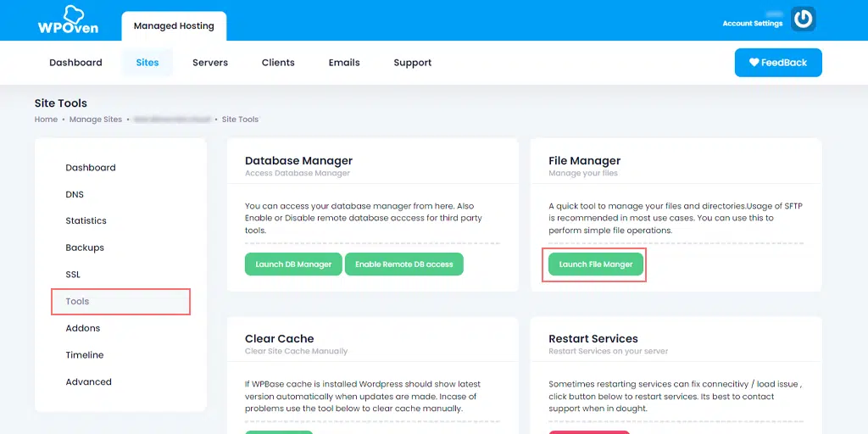Select Tools in the site sidebar
This screenshot has width=868, height=434.
120,302
